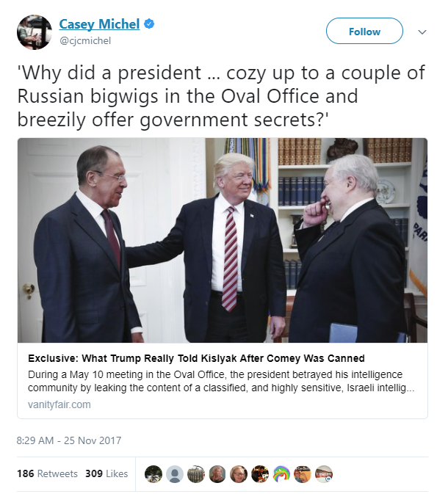The width and height of the screenshot is (448, 494).
Task: Open the default gray silhouette avatar
Action: (x=175, y=474)
